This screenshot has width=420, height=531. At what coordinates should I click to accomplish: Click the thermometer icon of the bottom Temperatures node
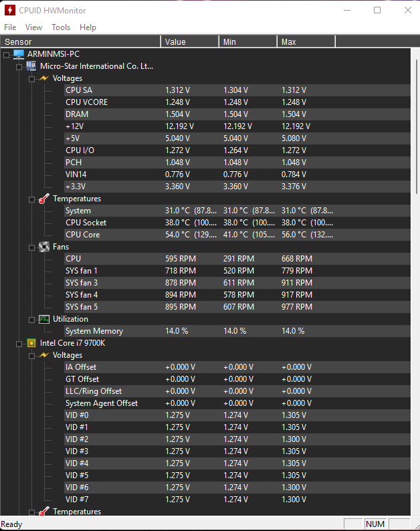pyautogui.click(x=44, y=512)
